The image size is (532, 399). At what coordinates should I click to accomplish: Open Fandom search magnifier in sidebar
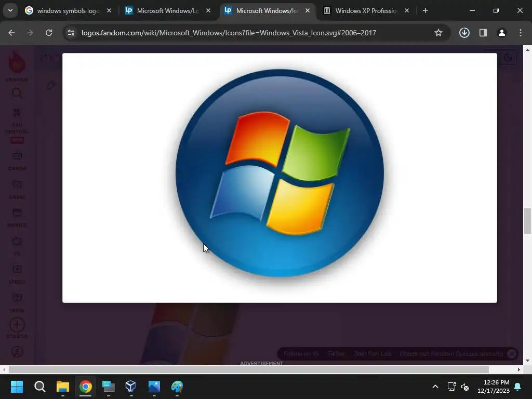(x=17, y=93)
